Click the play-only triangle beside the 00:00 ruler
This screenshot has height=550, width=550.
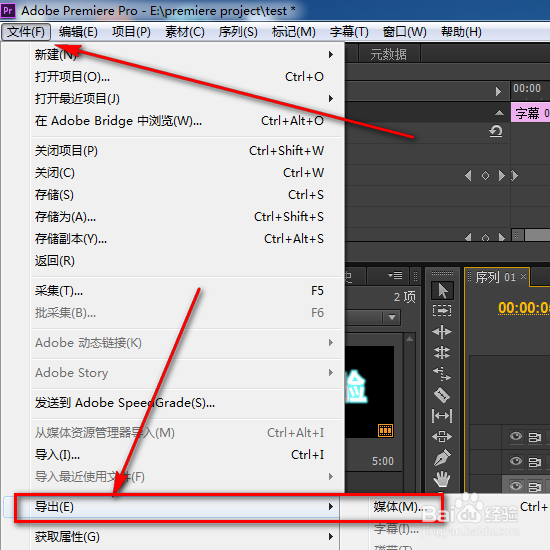pos(498,92)
